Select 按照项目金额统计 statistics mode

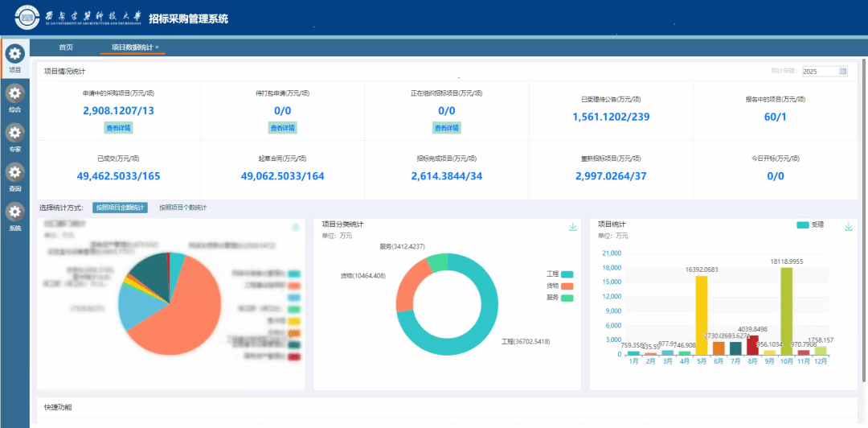click(120, 208)
